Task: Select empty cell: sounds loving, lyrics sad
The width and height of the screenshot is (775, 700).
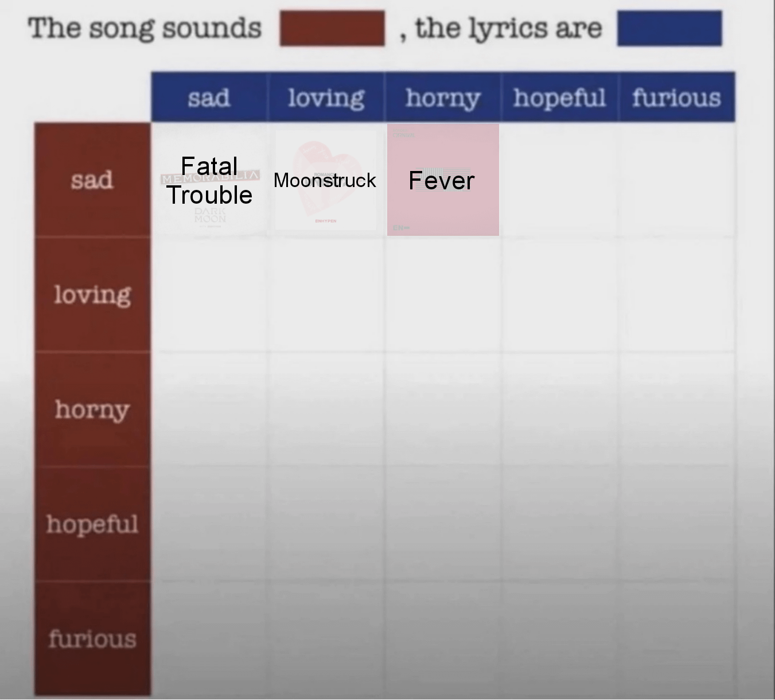Action: [x=209, y=294]
